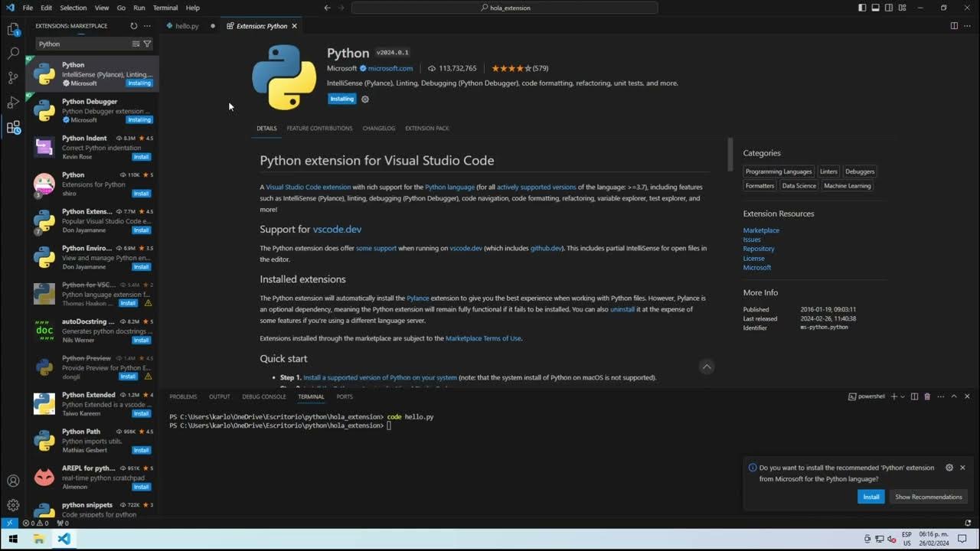The height and width of the screenshot is (551, 980).
Task: Open notifications bell in status bar
Action: (x=968, y=523)
